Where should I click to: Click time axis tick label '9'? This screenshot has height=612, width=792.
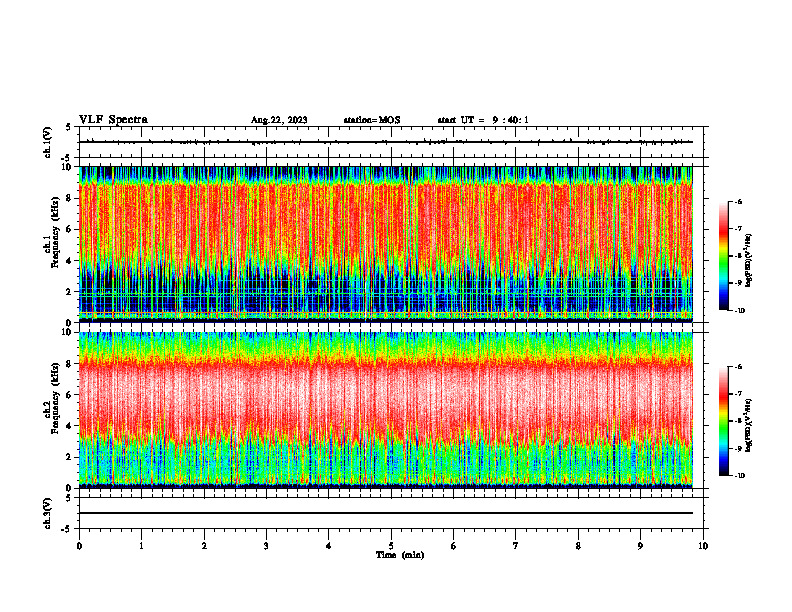click(x=640, y=546)
